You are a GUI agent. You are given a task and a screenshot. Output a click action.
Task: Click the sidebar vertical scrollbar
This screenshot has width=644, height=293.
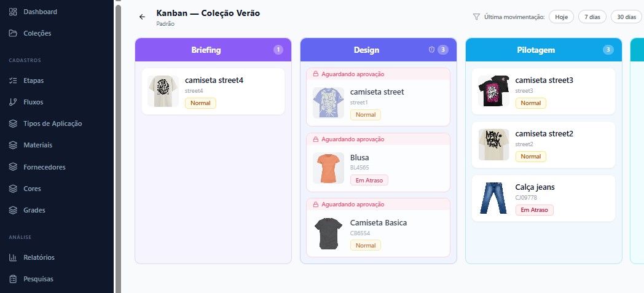click(x=117, y=123)
